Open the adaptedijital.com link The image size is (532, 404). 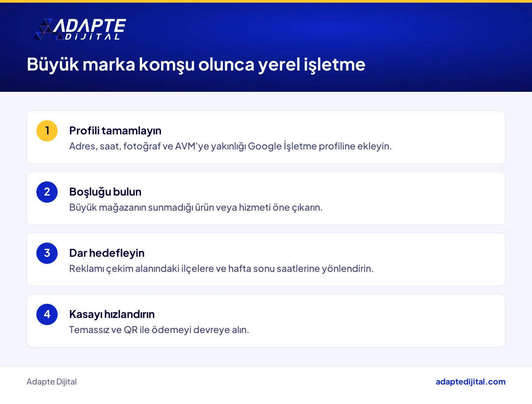pos(470,382)
